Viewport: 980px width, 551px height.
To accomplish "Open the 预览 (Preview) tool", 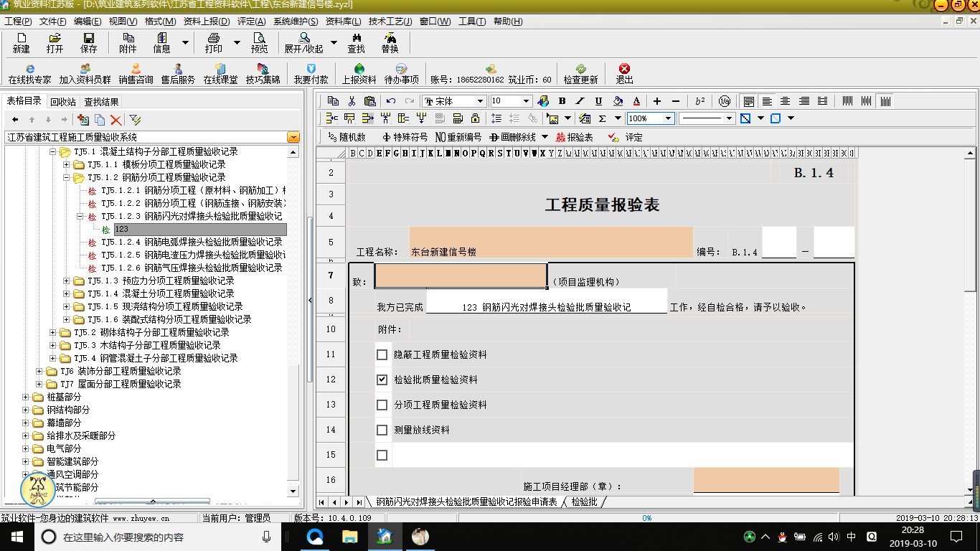I will tap(259, 42).
